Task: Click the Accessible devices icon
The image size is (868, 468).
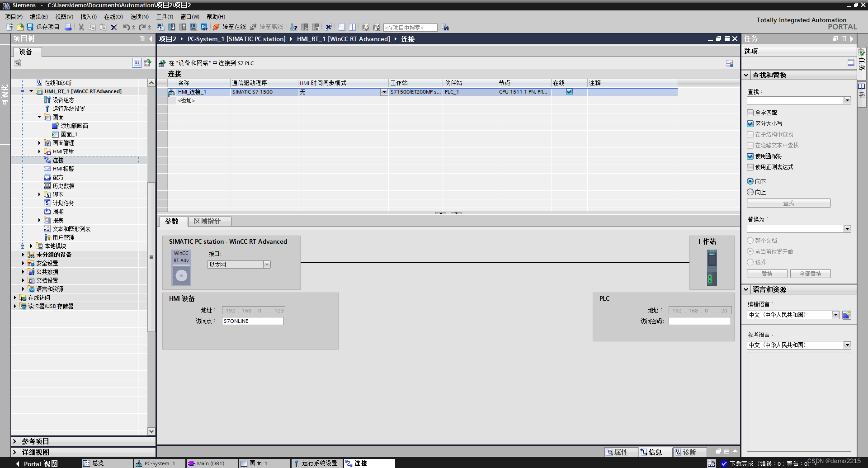Action: click(x=294, y=27)
